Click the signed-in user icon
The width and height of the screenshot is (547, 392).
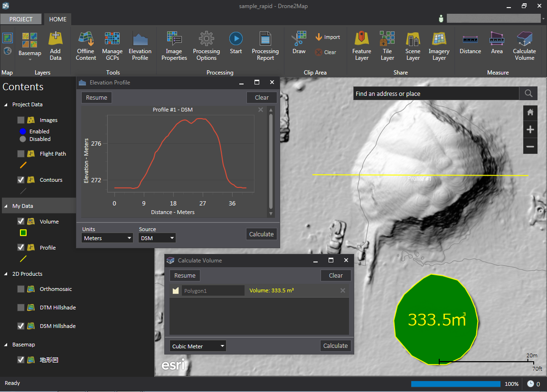(441, 19)
